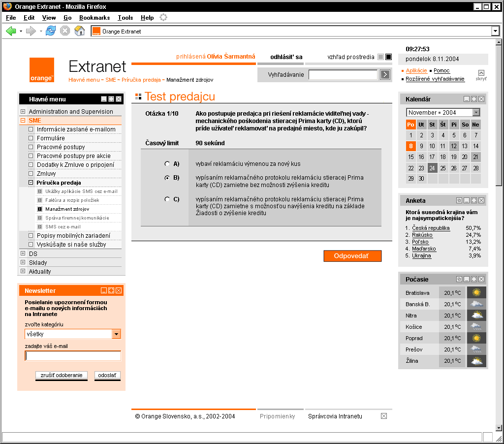The image size is (504, 444).
Task: Select calendar day 24
Action: (x=432, y=168)
